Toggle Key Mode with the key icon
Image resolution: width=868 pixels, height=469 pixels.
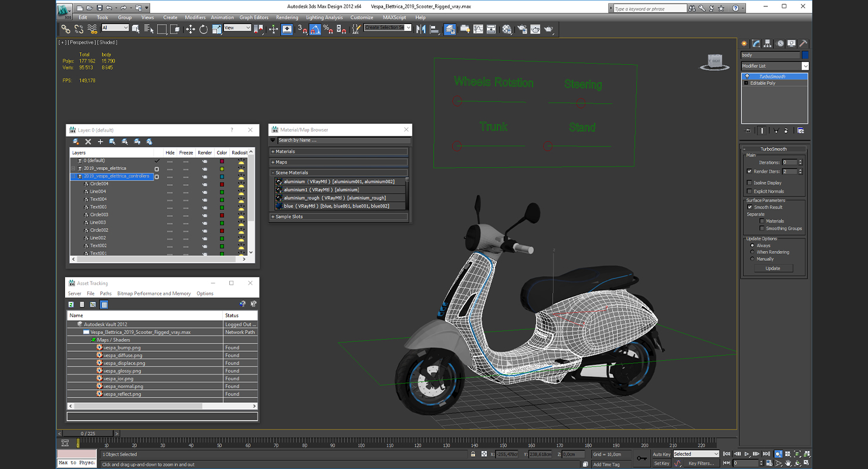click(x=642, y=457)
